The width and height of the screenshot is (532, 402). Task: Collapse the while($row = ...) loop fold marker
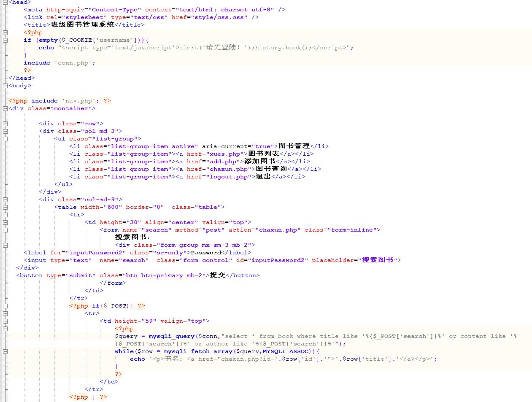coord(5,351)
